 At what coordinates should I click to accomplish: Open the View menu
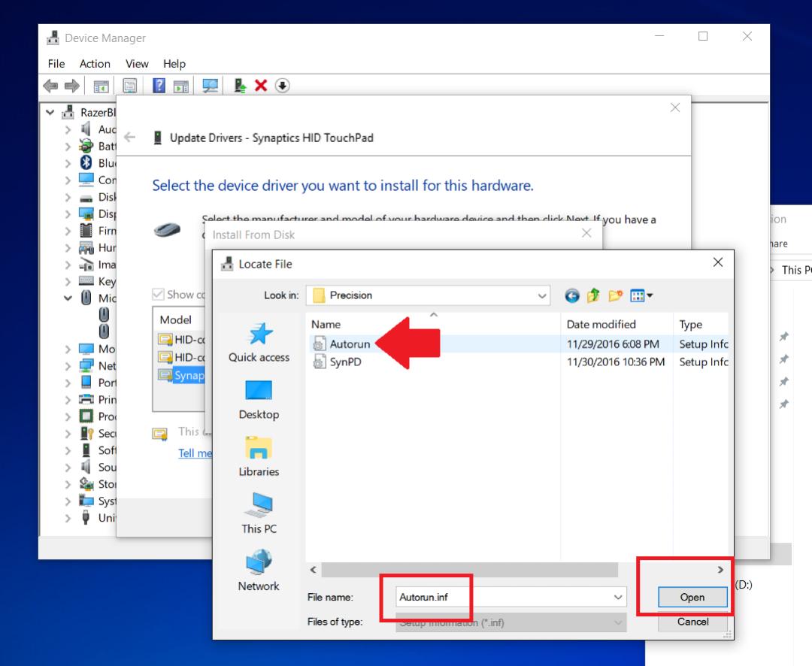coord(137,64)
